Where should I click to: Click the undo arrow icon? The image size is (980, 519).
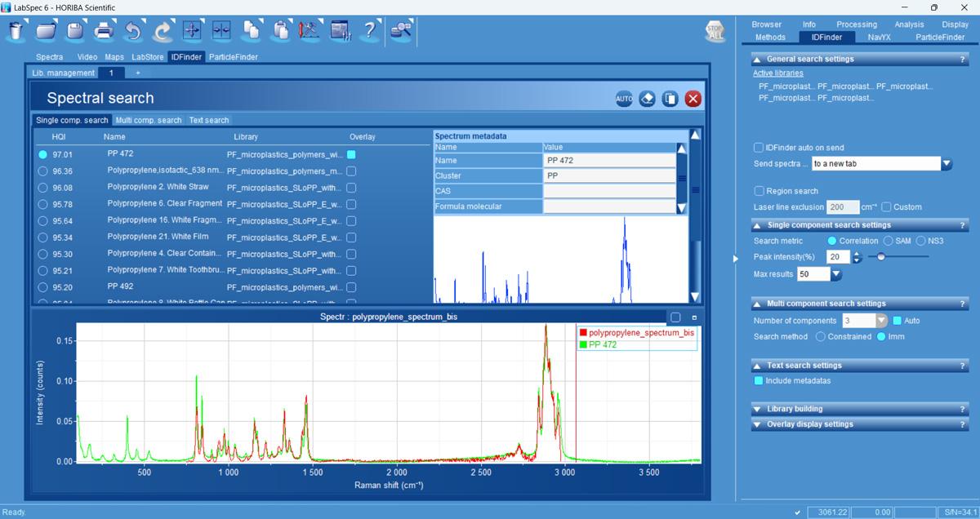coord(133,31)
